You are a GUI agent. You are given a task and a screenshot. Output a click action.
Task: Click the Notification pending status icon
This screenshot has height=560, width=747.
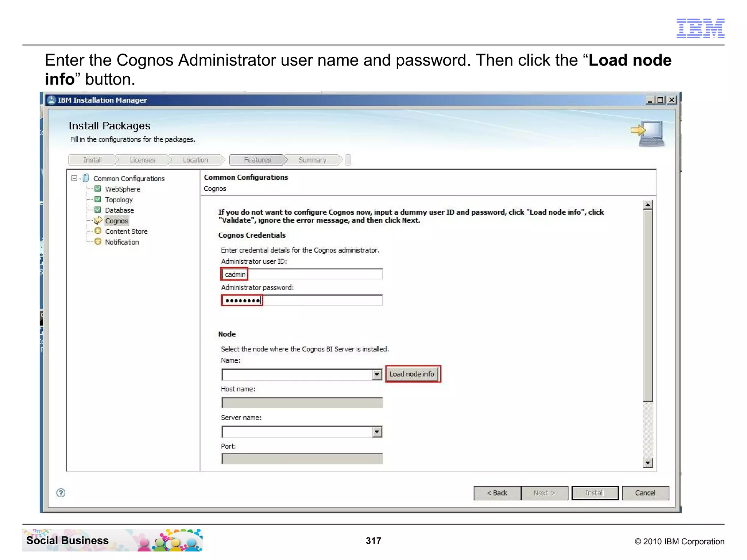(98, 241)
